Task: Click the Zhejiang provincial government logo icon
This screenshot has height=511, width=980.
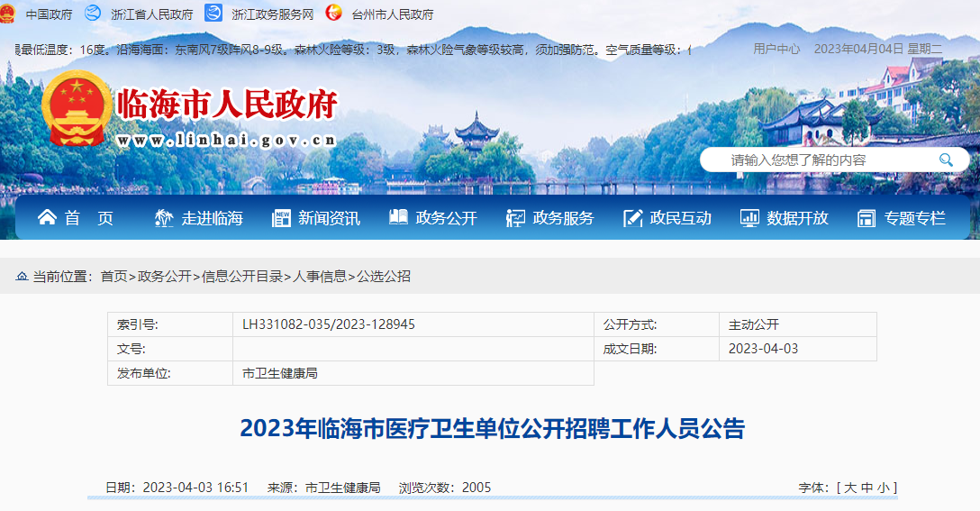Action: (93, 14)
